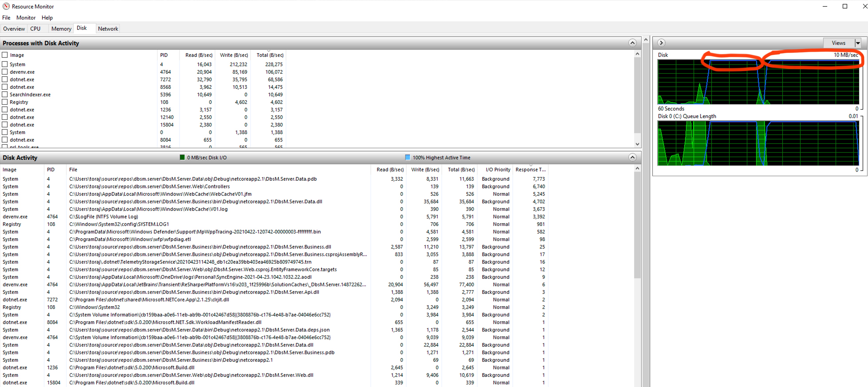Image resolution: width=868 pixels, height=387 pixels.
Task: Open the Views dropdown arrow
Action: pyautogui.click(x=858, y=43)
